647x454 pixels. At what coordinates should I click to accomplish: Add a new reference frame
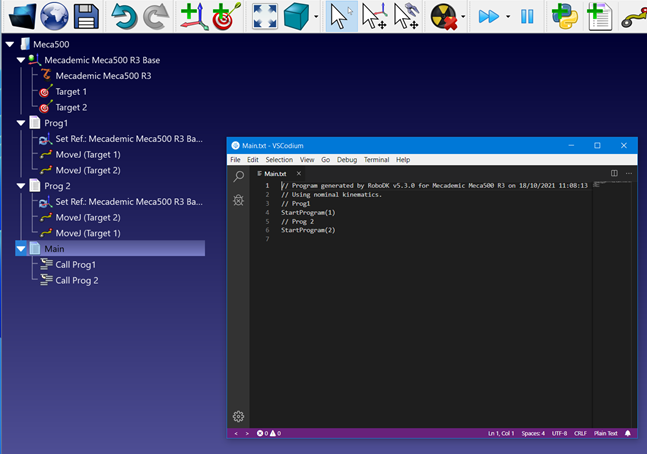click(x=195, y=16)
